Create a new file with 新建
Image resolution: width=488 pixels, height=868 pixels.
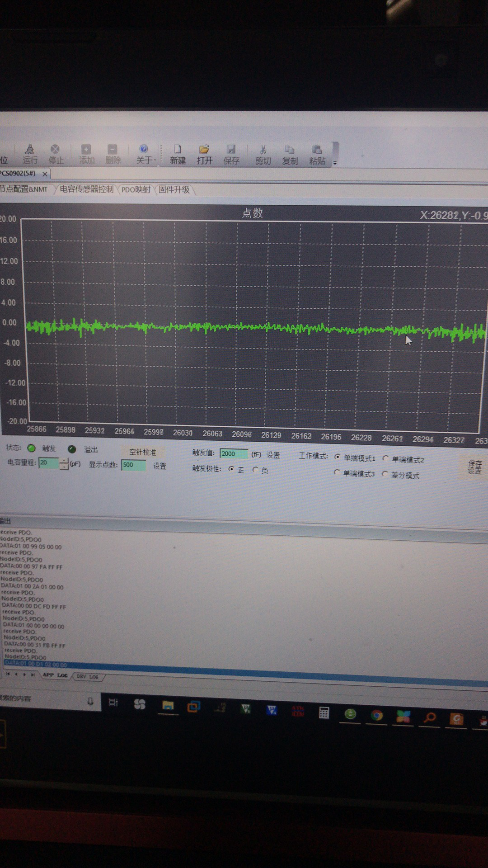178,155
